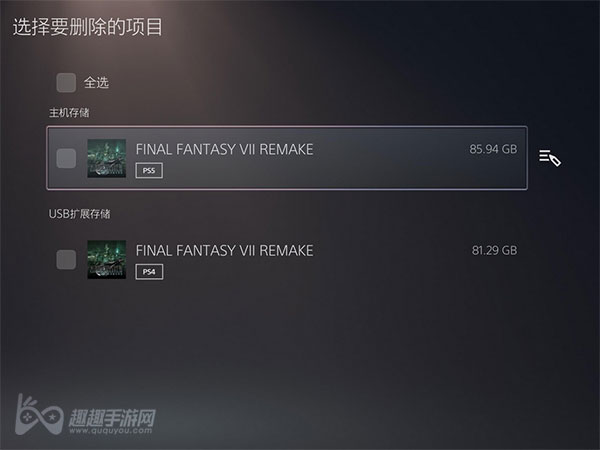This screenshot has height=450, width=600.
Task: Click the USB storage FINAL FANTASY VII REMAKE title
Action: (224, 251)
